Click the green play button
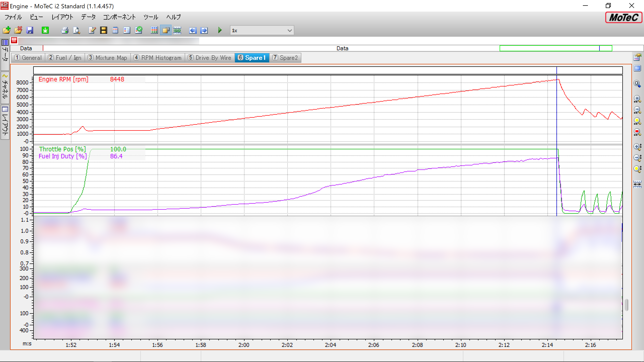Screen dimensions: 644x362 220,30
